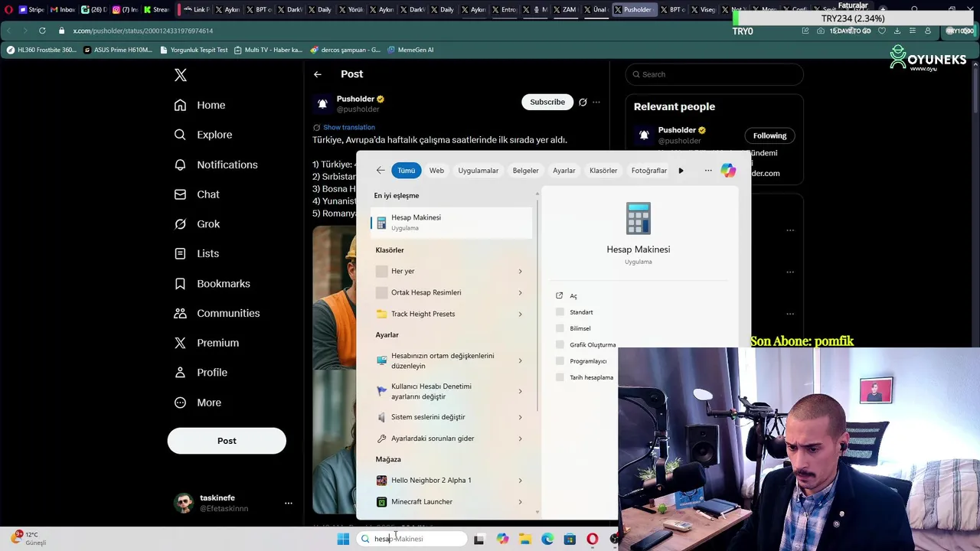Click Show translation link
The width and height of the screenshot is (980, 551).
(x=349, y=127)
